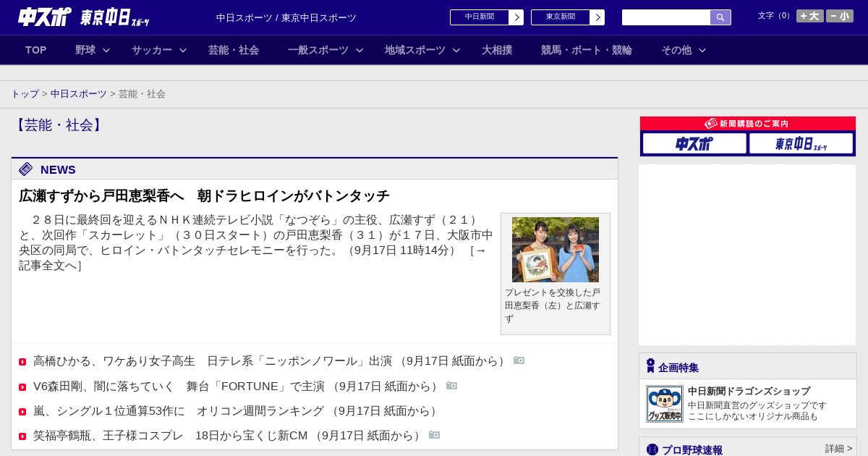Click the NEWS section newspaper icon
Viewport: 868px width, 456px height.
(x=26, y=169)
